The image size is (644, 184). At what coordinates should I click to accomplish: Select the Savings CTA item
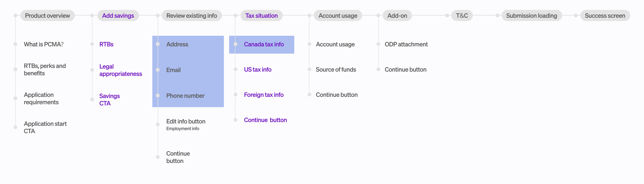(110, 99)
